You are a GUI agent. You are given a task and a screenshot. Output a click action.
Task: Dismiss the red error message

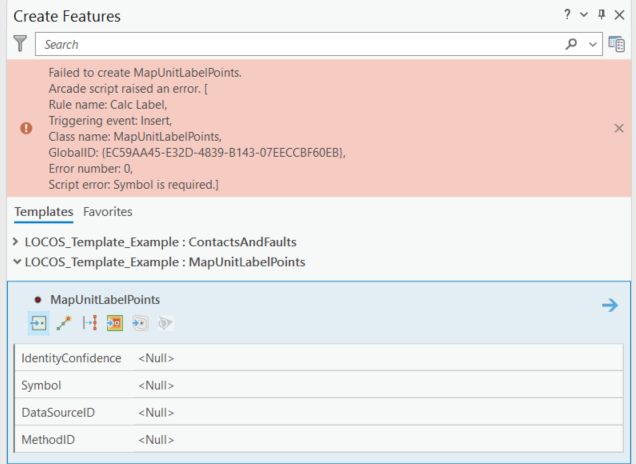(x=619, y=128)
